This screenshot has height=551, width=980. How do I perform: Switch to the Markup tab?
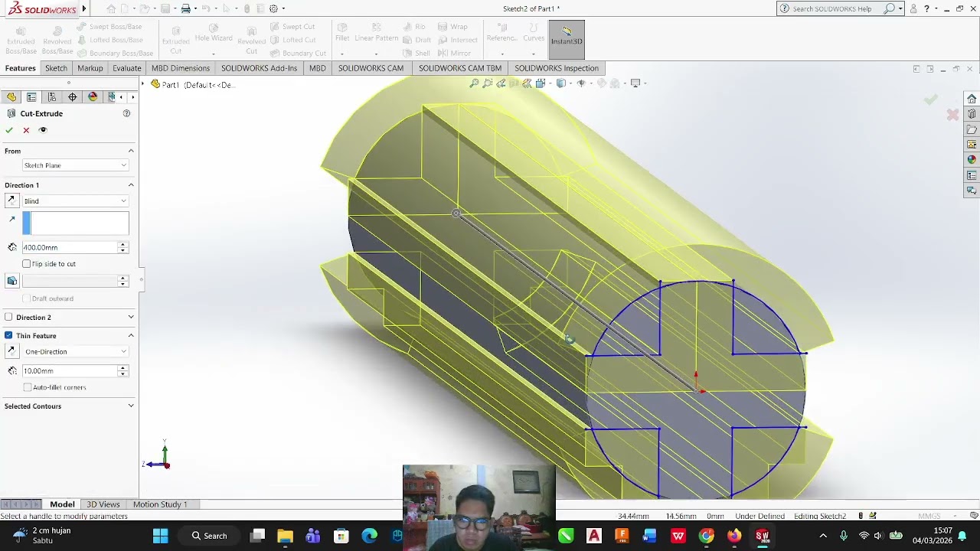click(90, 68)
